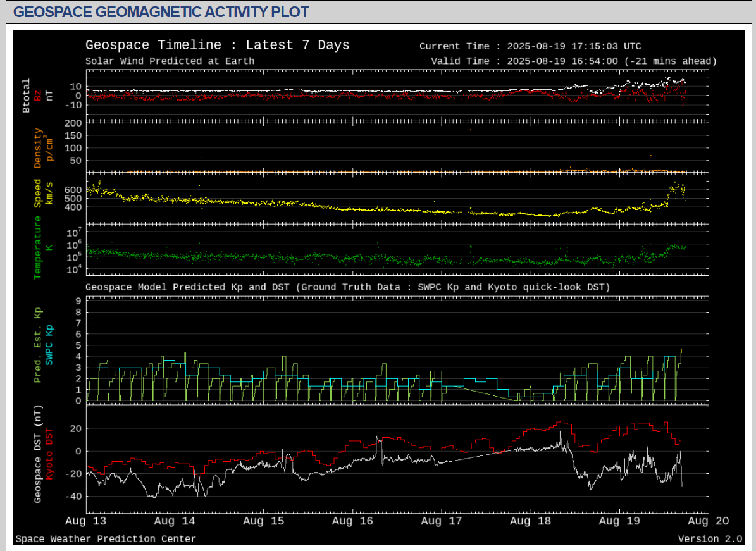The image size is (756, 551).
Task: Select the "Geospace DST (nT)" axis label
Action: (x=37, y=454)
